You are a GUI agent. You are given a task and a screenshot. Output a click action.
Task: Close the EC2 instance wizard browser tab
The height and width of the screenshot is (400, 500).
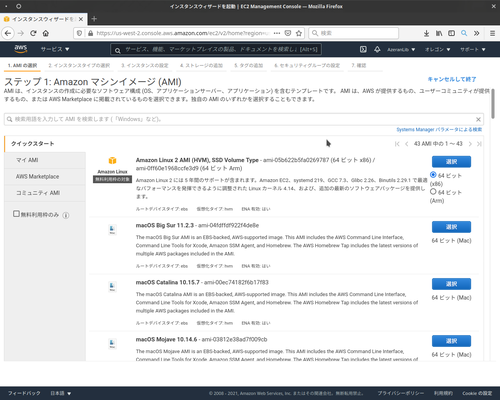click(x=81, y=19)
